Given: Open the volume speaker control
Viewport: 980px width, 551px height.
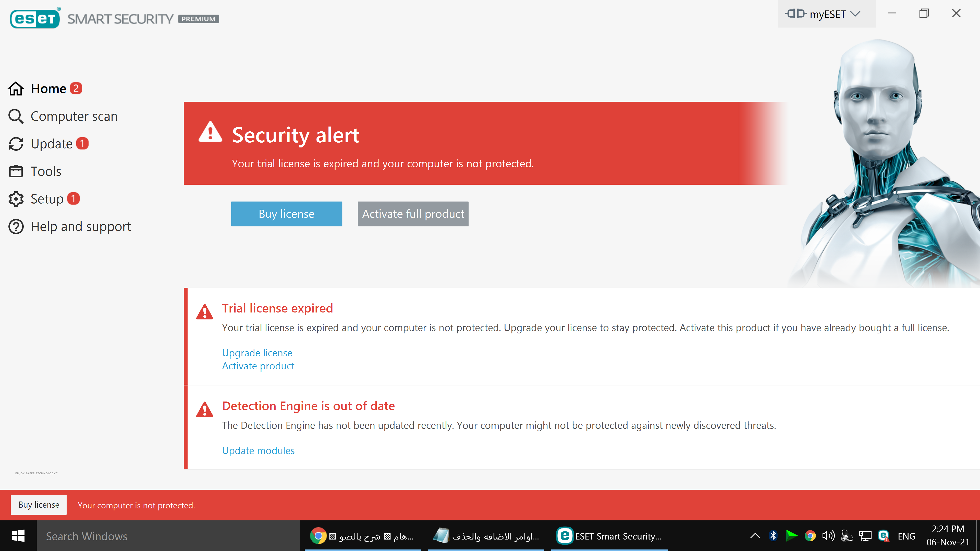Looking at the screenshot, I should [828, 536].
